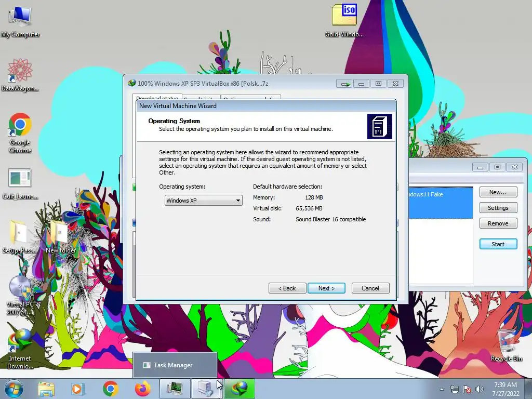Open Settings in Virtual PC Console
The width and height of the screenshot is (532, 399).
pos(498,208)
